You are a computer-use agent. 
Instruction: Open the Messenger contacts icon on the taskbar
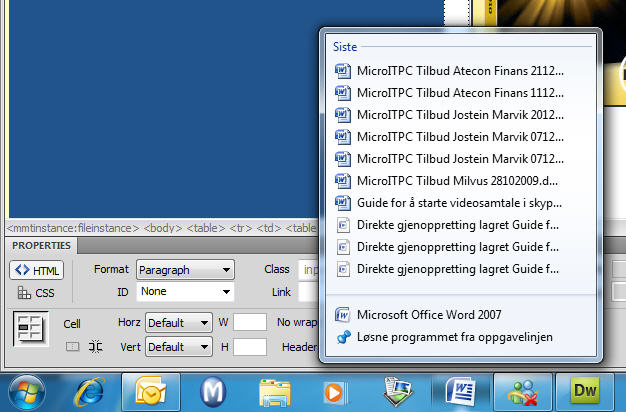tap(523, 393)
